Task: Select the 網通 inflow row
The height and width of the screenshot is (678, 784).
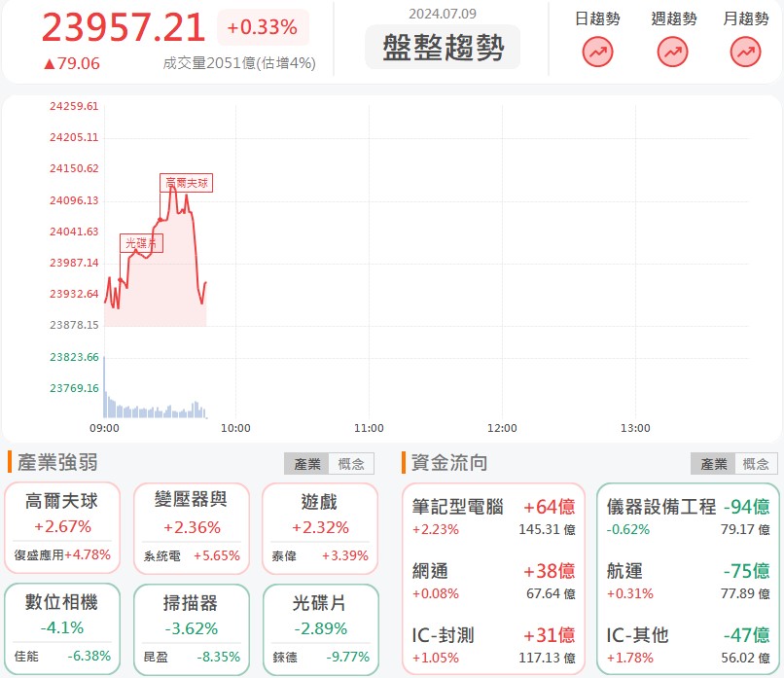Action: pos(493,582)
